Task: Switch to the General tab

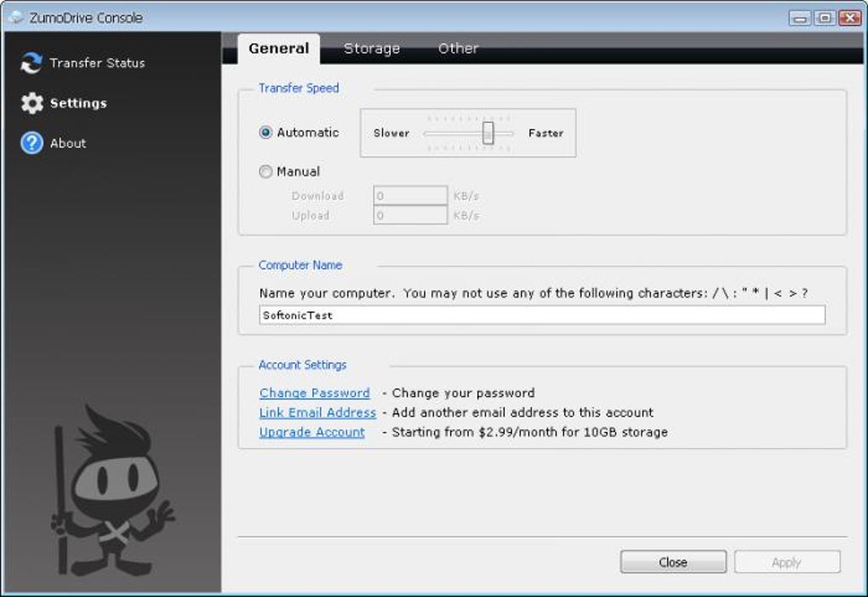Action: pos(278,49)
